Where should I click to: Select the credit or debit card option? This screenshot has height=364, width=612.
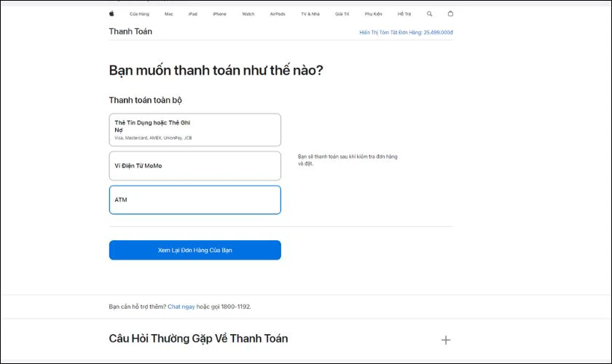pos(195,130)
